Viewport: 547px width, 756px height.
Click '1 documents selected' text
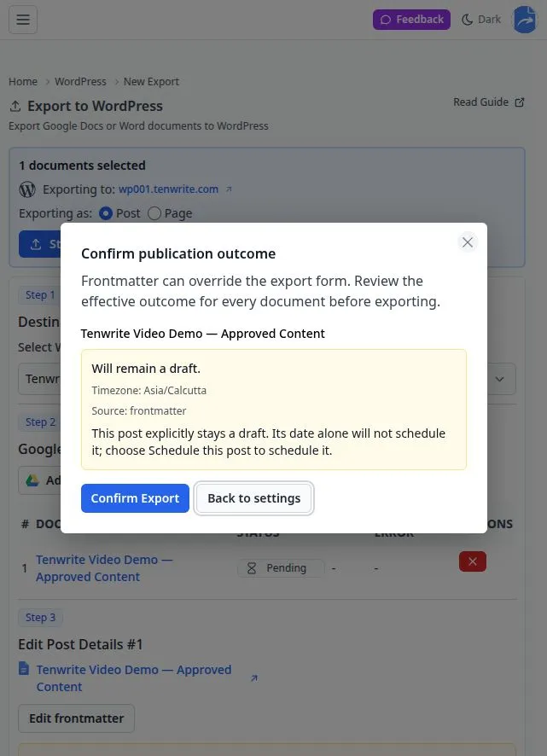[x=82, y=166]
